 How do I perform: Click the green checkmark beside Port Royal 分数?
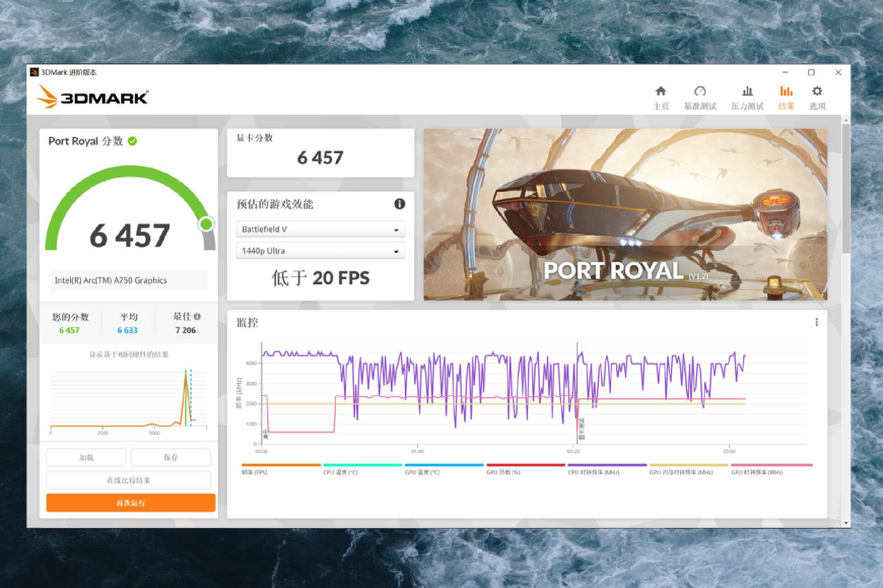(x=132, y=142)
